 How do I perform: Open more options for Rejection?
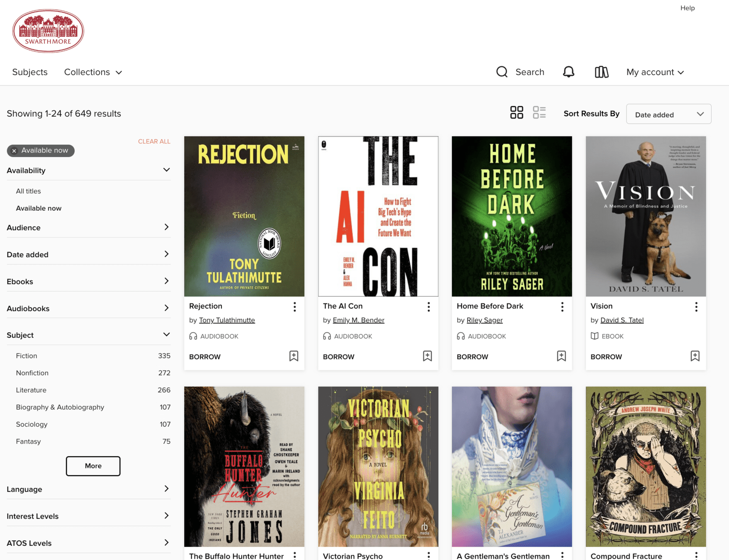point(295,307)
